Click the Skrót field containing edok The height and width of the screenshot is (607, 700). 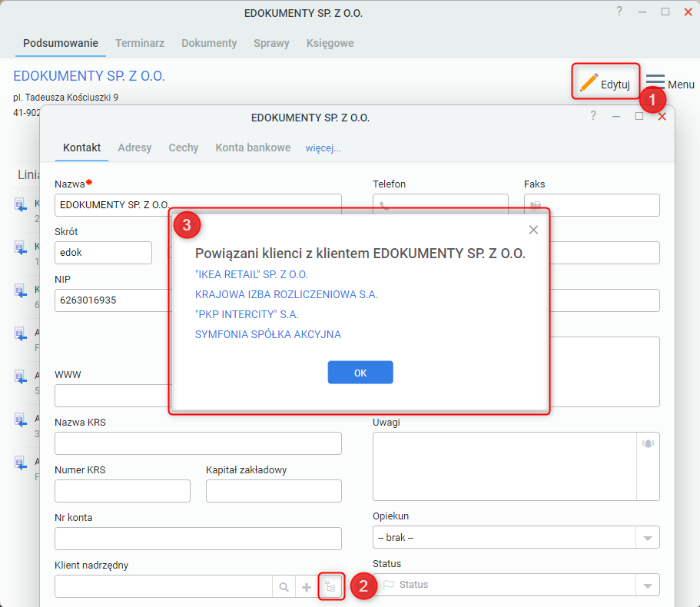point(103,253)
